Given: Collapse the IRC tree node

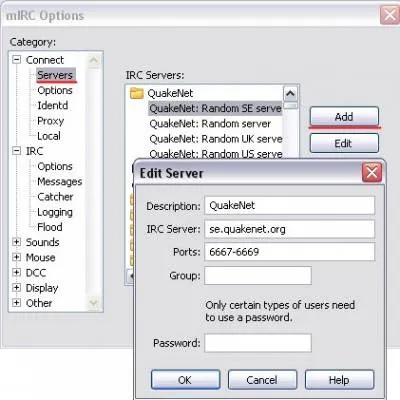Looking at the screenshot, I should pyautogui.click(x=16, y=151).
